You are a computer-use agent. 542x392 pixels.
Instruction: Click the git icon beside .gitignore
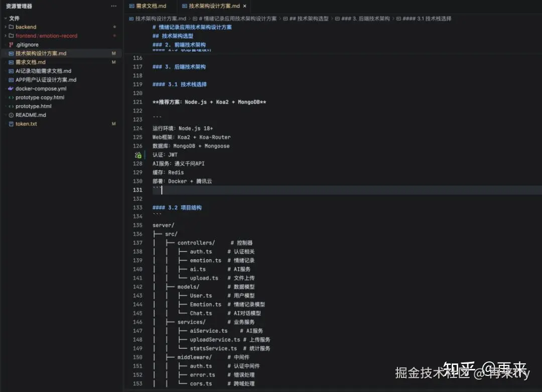tap(11, 45)
